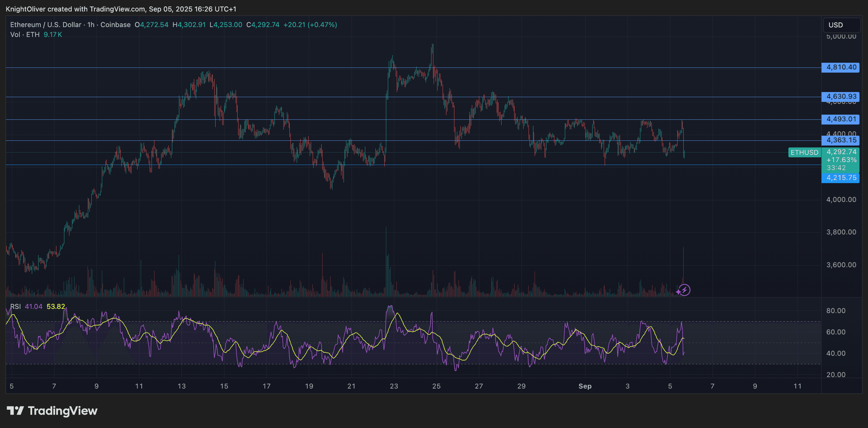868x428 pixels.
Task: Click the Vol · ETH indicator label
Action: coord(24,34)
